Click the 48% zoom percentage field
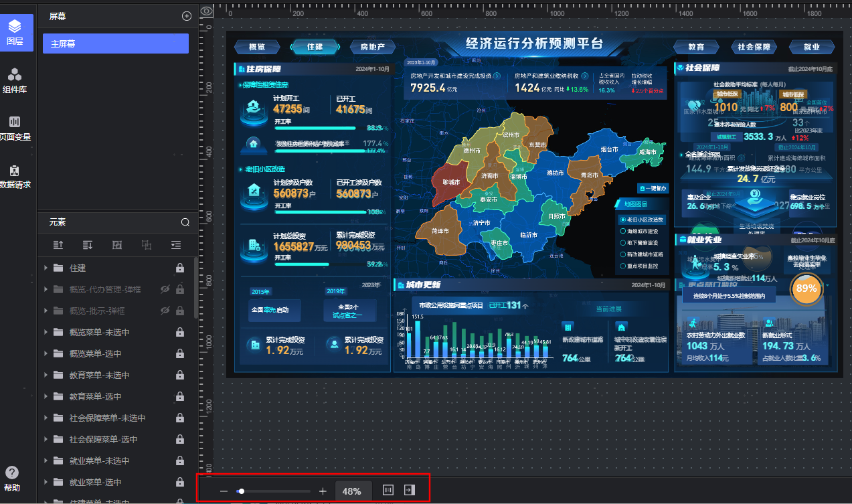The image size is (852, 504). [353, 491]
